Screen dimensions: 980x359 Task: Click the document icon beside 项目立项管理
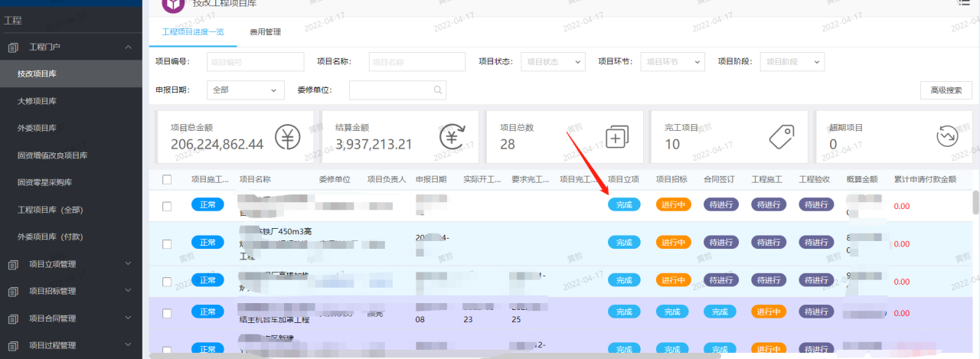pyautogui.click(x=13, y=264)
